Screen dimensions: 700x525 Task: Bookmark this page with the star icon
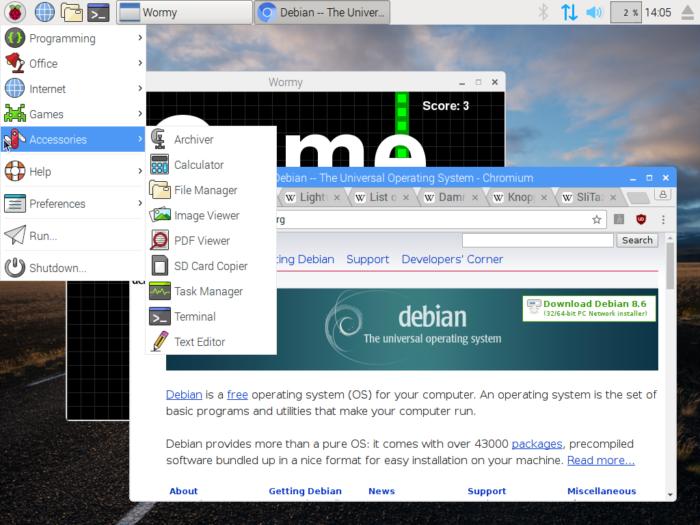pyautogui.click(x=596, y=219)
